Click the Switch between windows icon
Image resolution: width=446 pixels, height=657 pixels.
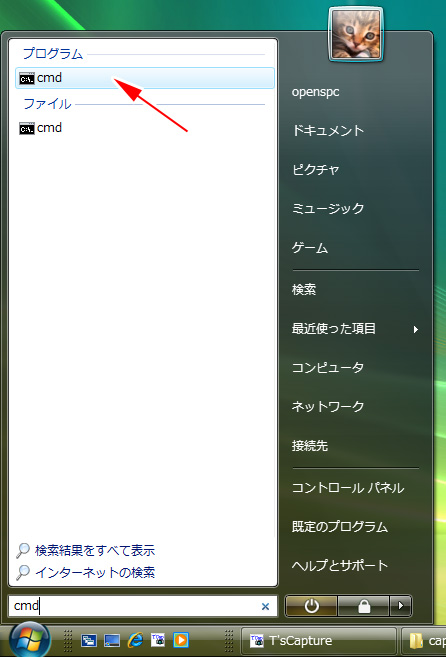tap(89, 640)
